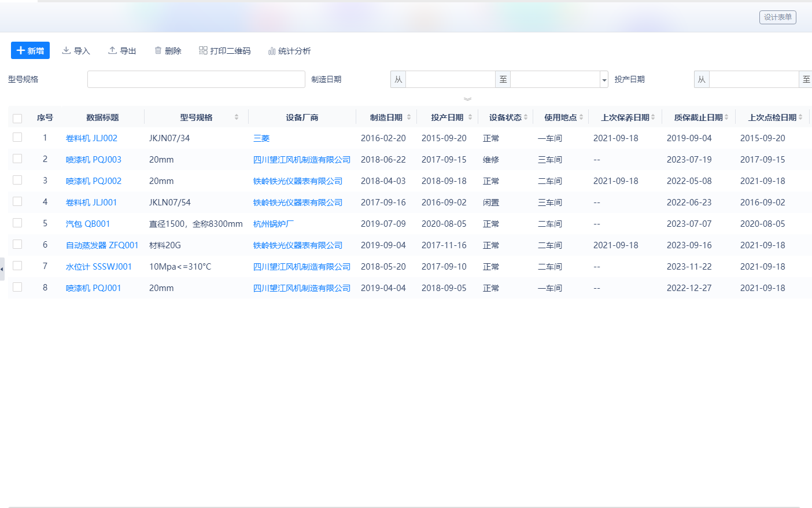Screen dimensions: 812x508
Task: Check the row 5 汽包 QB001 checkbox
Action: point(17,223)
